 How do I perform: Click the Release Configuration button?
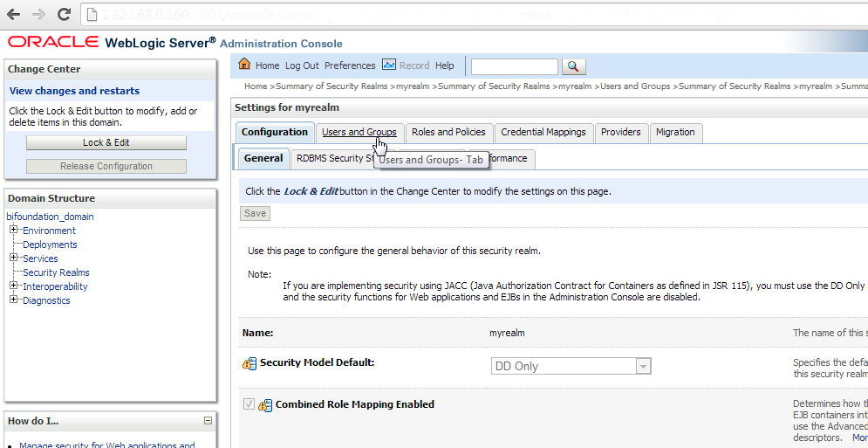tap(106, 166)
